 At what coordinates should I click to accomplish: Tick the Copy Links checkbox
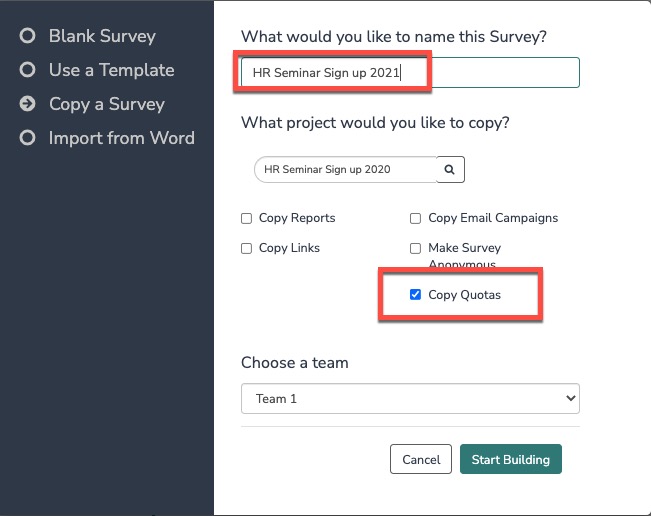point(247,248)
